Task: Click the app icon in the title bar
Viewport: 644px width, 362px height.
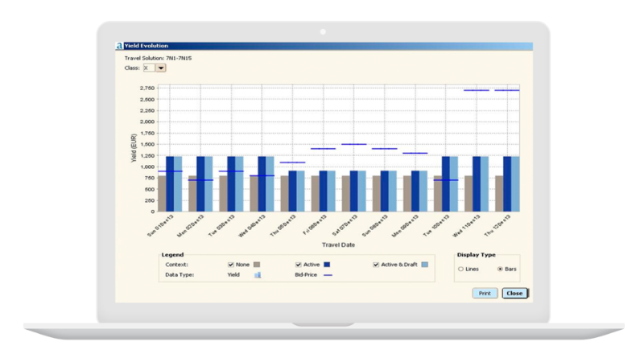Action: pos(118,47)
